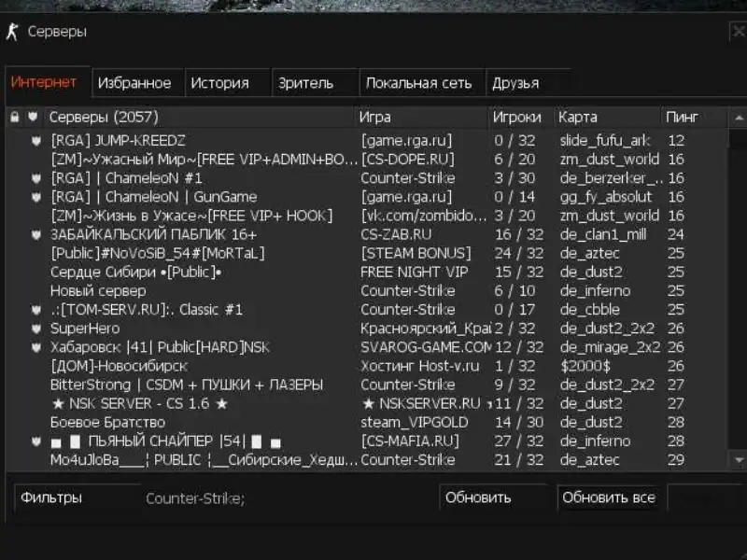Click shield icon beside [RGA] | ChameleoN #1
The image size is (747, 560).
tap(36, 178)
